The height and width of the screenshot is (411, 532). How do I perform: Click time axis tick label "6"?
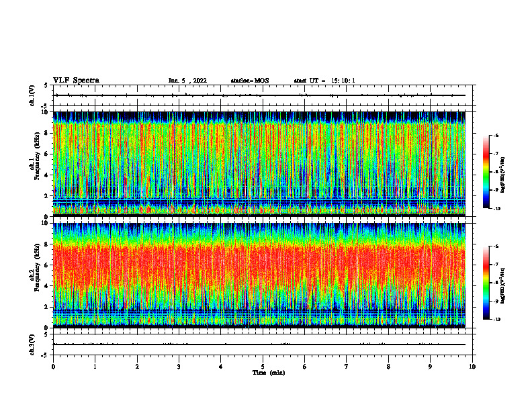tap(305, 367)
